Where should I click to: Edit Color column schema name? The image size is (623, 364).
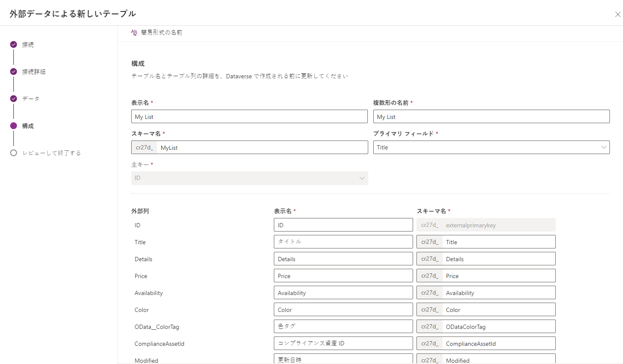(499, 309)
